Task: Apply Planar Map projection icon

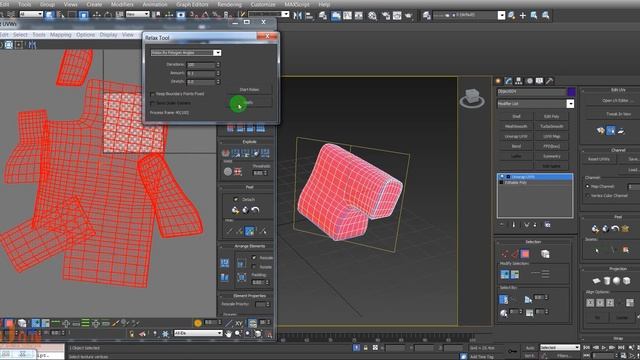Action: pyautogui.click(x=596, y=280)
